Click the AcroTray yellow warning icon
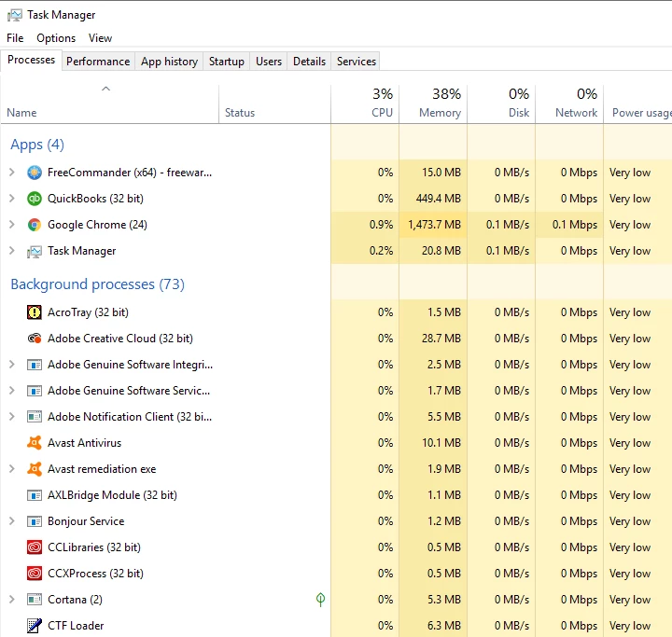The image size is (672, 637). [35, 312]
